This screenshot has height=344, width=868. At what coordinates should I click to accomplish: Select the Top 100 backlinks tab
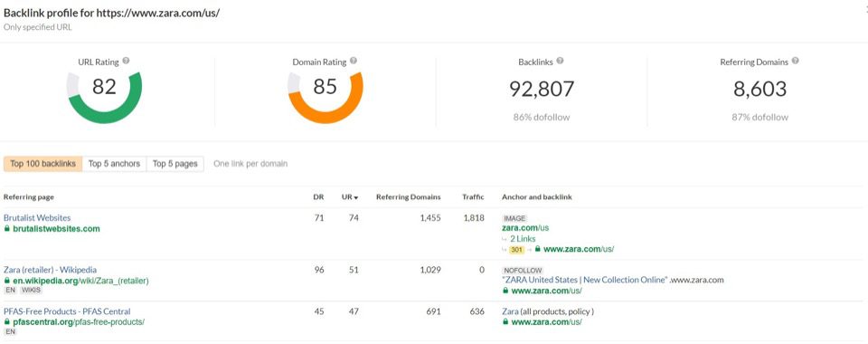coord(42,164)
